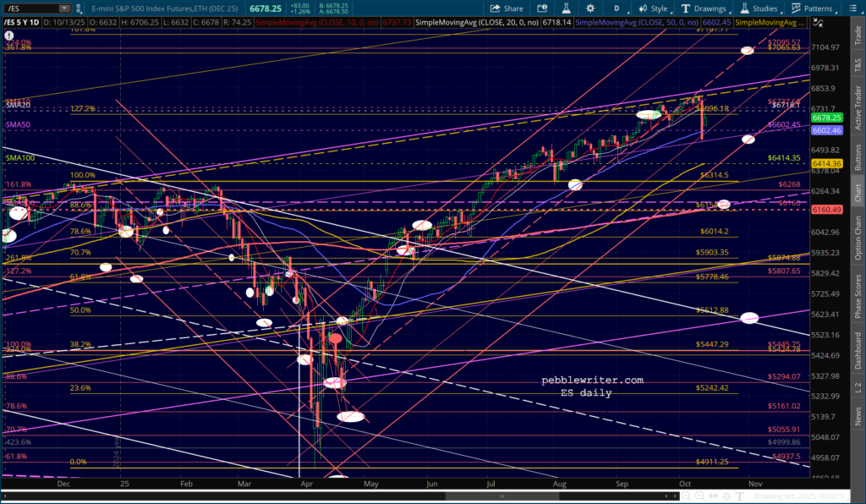Click the horizontal pan arrows icon
Viewport: 866px width, 504px height.
coord(714,496)
